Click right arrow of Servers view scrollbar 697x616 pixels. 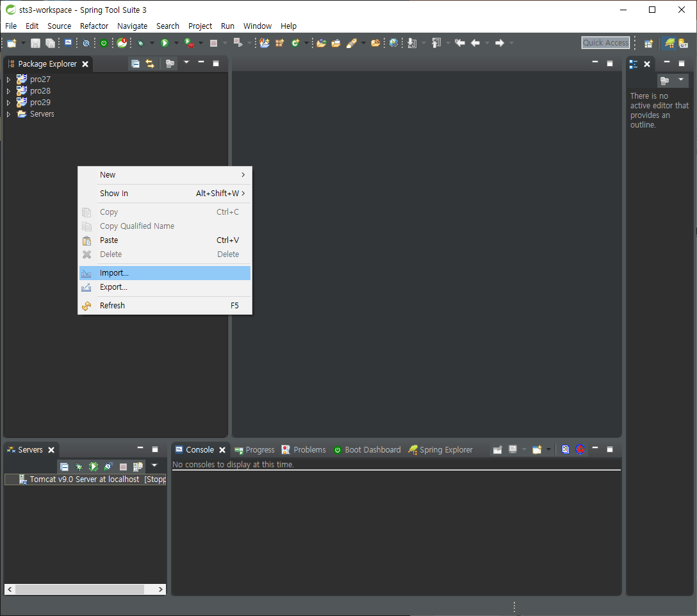[x=161, y=589]
